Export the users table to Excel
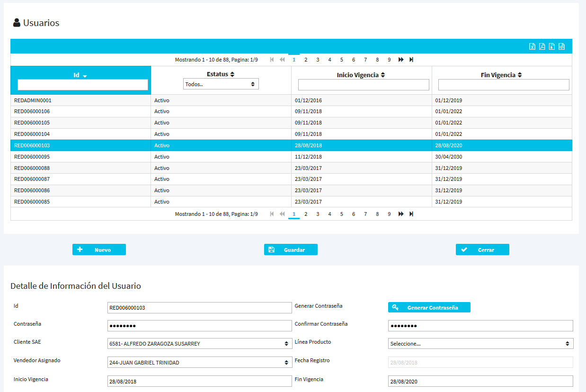 pyautogui.click(x=532, y=46)
